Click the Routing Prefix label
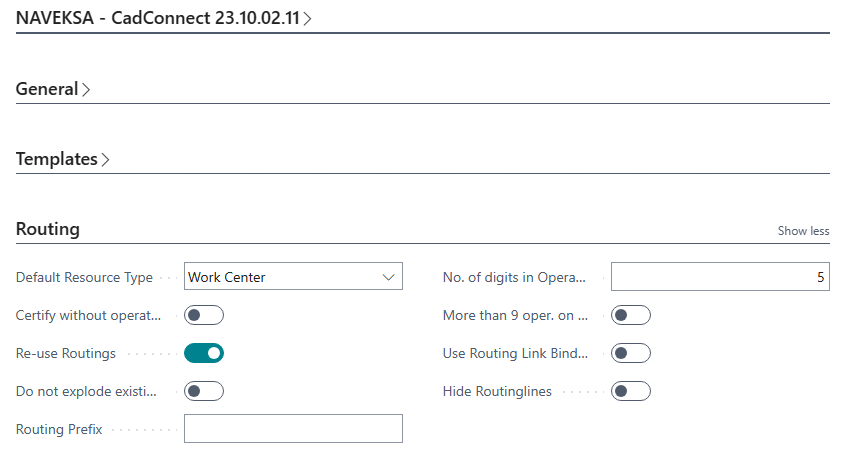851x458 pixels. pos(60,429)
